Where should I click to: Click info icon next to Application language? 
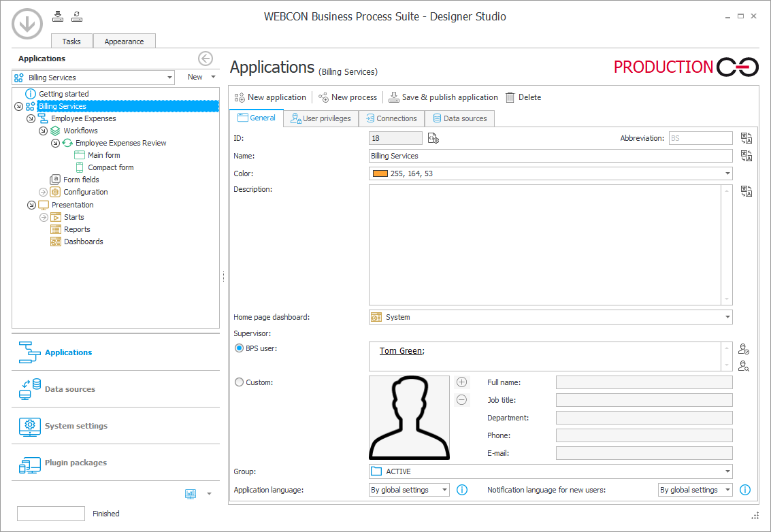[x=461, y=490]
